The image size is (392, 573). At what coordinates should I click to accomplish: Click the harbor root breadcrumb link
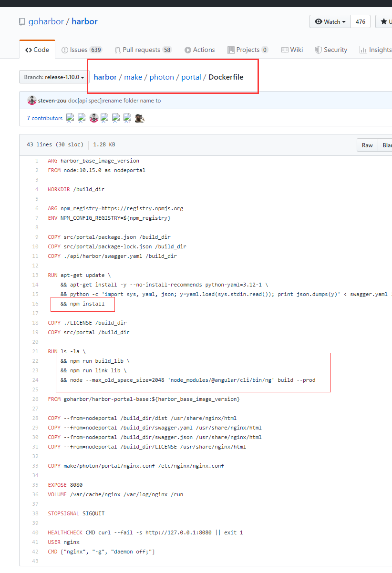pyautogui.click(x=105, y=77)
